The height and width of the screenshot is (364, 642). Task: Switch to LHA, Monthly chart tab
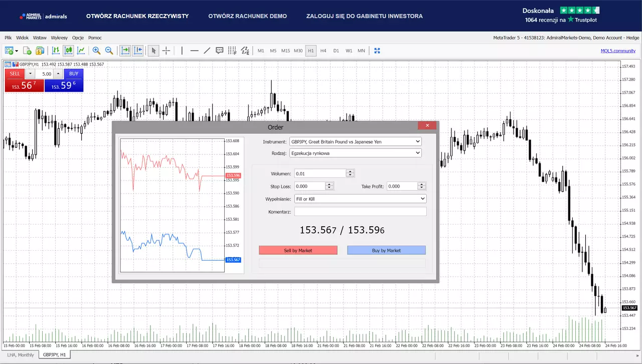[x=21, y=355]
